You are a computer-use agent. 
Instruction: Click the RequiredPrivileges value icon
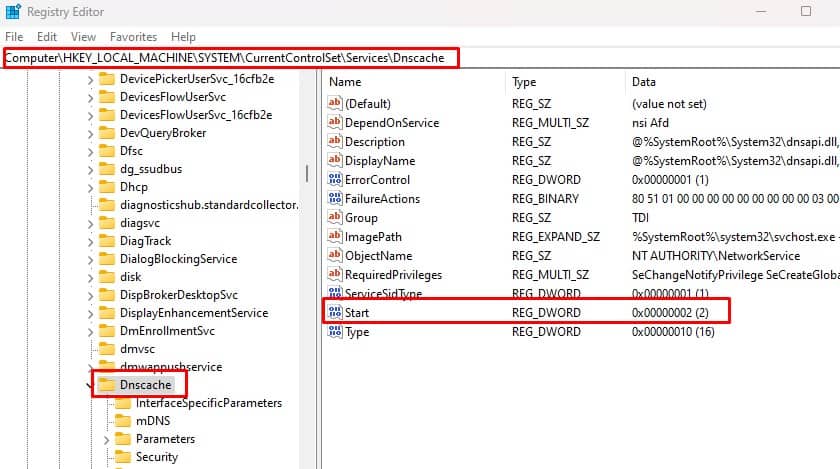tap(335, 274)
